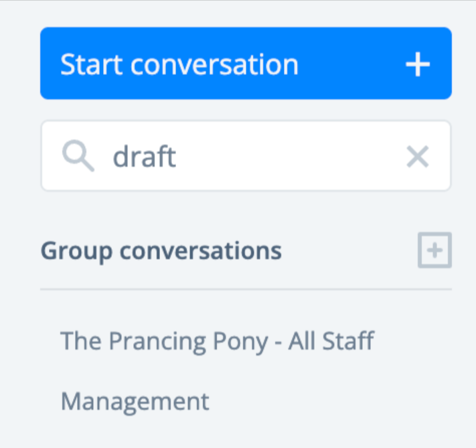
Task: Click the plus icon on Start conversation
Action: pos(418,65)
